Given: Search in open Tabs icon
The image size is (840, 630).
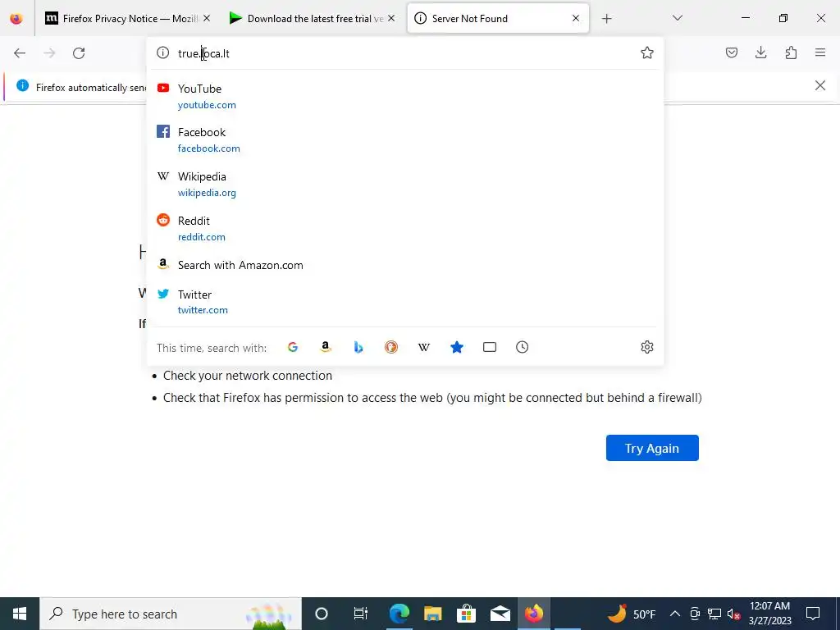Looking at the screenshot, I should (490, 347).
